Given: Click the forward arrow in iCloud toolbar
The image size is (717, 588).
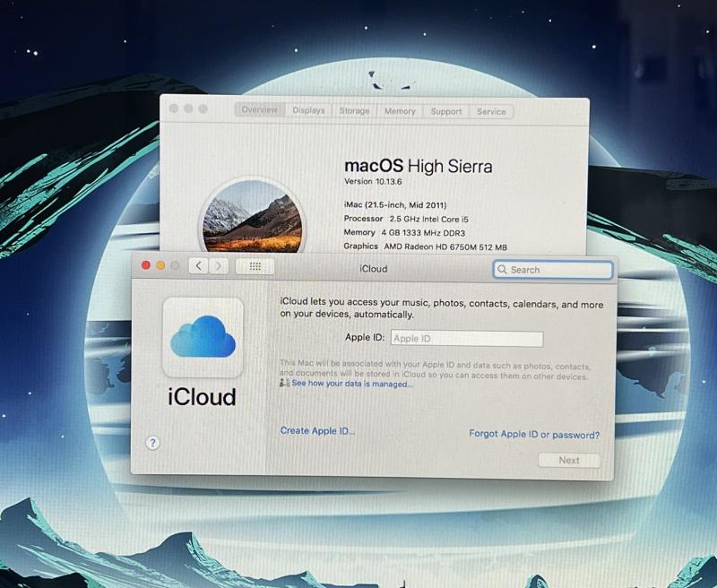Looking at the screenshot, I should (219, 266).
